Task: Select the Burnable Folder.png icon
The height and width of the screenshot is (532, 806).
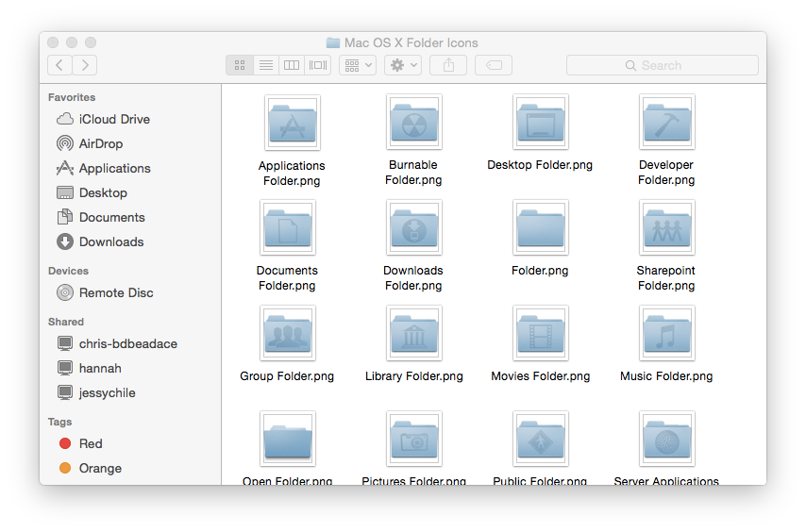Action: (x=414, y=122)
